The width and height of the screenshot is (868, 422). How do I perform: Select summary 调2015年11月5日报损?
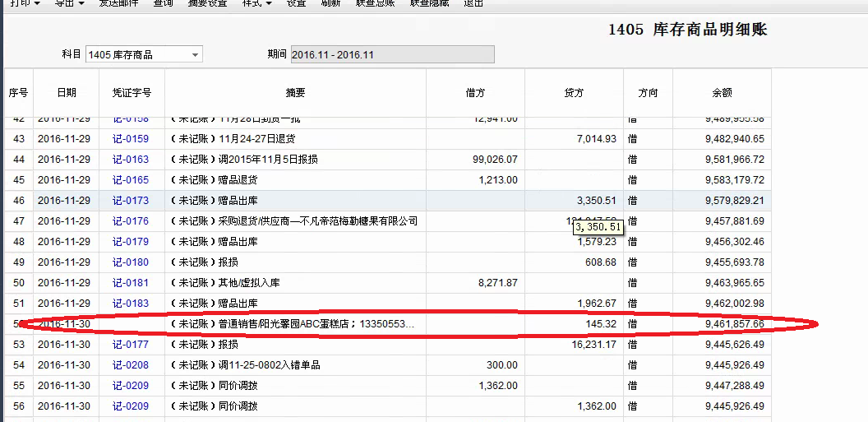point(269,160)
